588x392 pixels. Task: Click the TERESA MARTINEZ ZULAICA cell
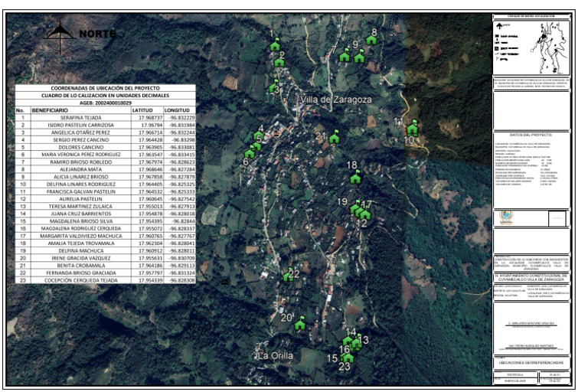pos(81,206)
